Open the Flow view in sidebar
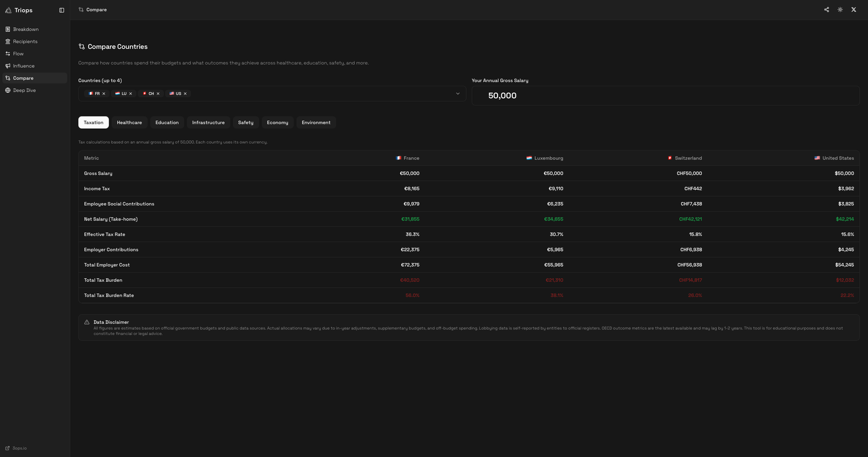Viewport: 868px width, 457px height. (18, 54)
